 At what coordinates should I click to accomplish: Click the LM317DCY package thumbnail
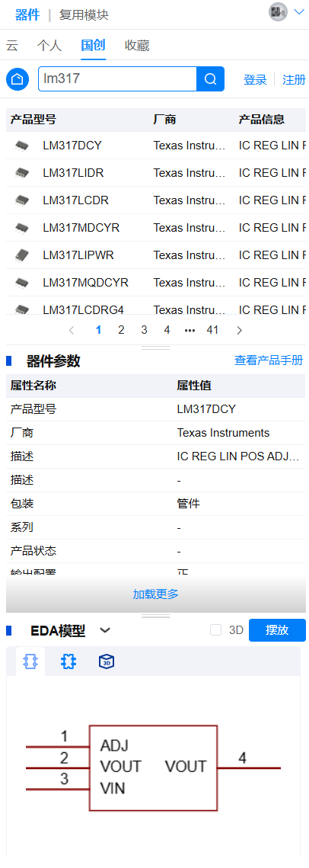pos(22,146)
